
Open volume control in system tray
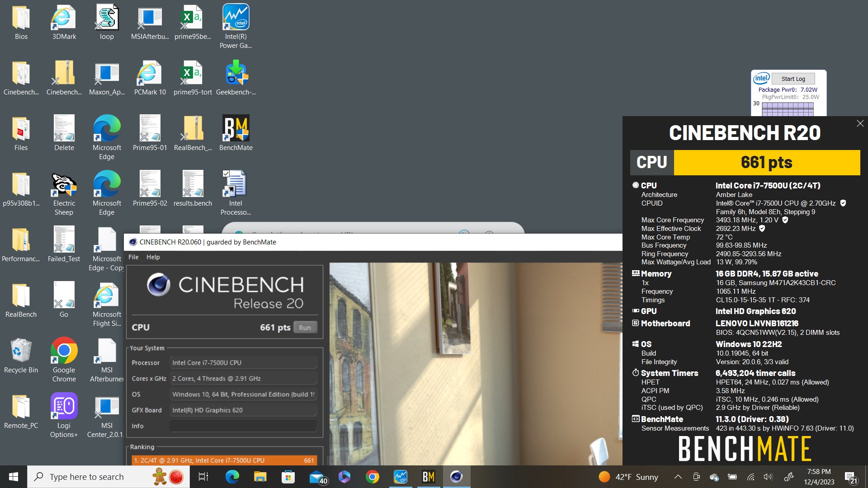click(768, 477)
